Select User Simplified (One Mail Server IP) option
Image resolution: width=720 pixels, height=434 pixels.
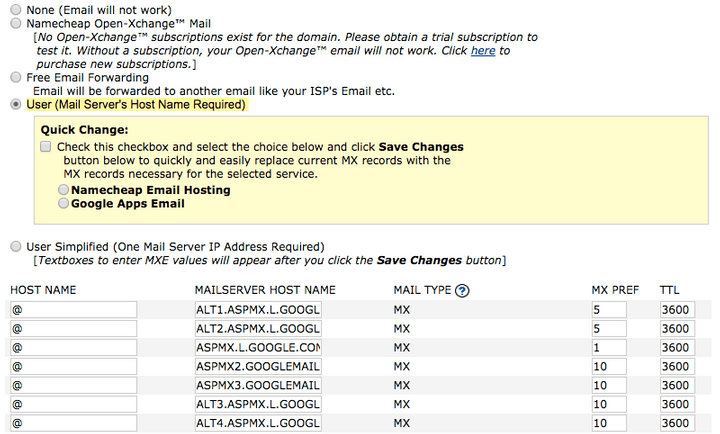click(x=16, y=247)
